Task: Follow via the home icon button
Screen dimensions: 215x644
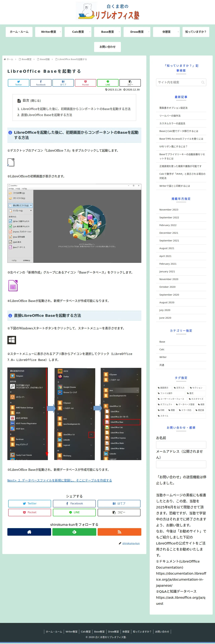Action: (29, 532)
